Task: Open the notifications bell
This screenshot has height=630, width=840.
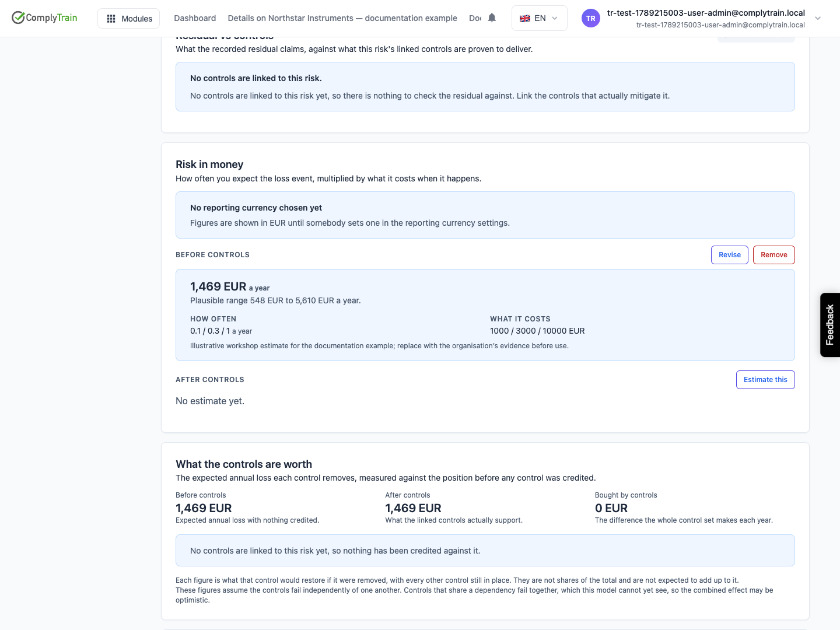Action: pos(492,17)
